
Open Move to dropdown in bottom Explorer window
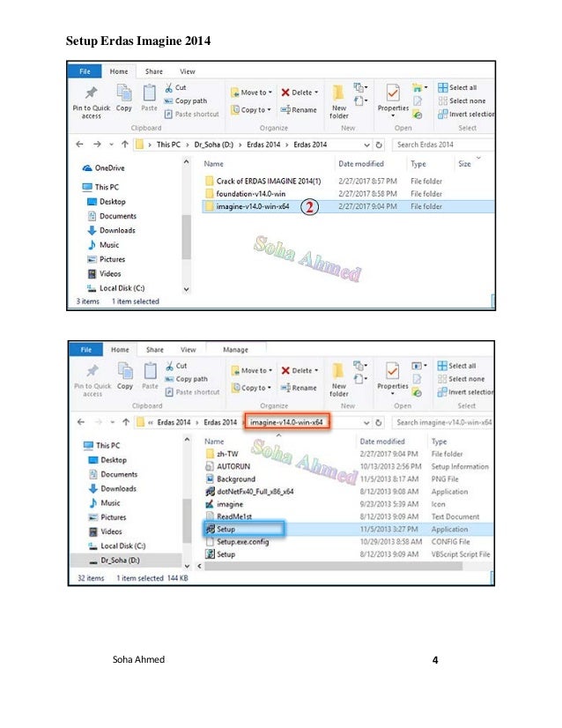click(252, 370)
